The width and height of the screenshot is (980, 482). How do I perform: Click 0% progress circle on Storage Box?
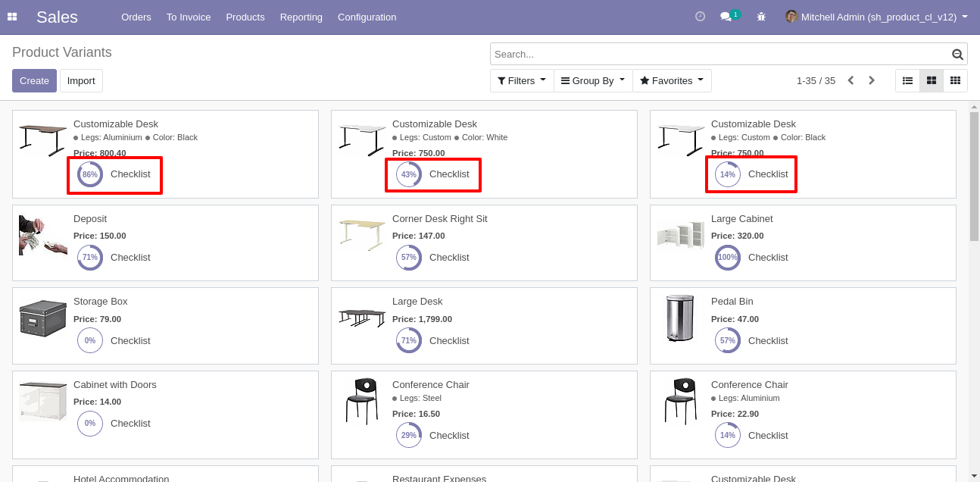pyautogui.click(x=90, y=341)
